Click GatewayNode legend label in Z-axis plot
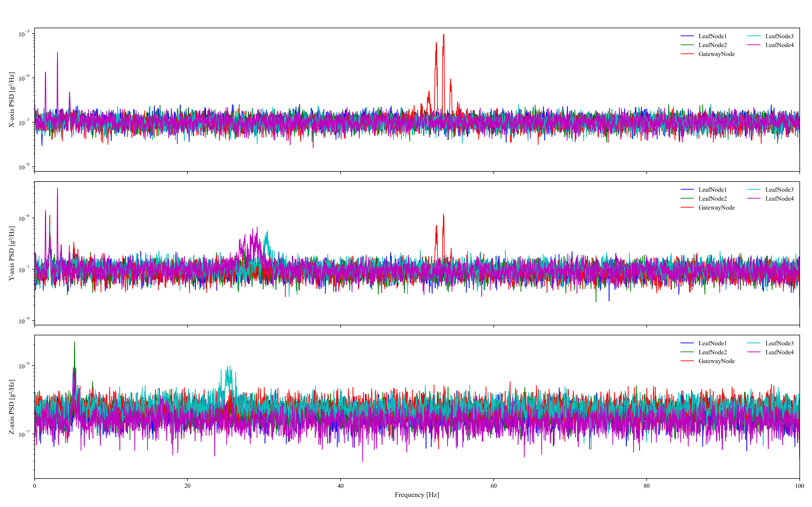812x507 pixels. point(716,361)
